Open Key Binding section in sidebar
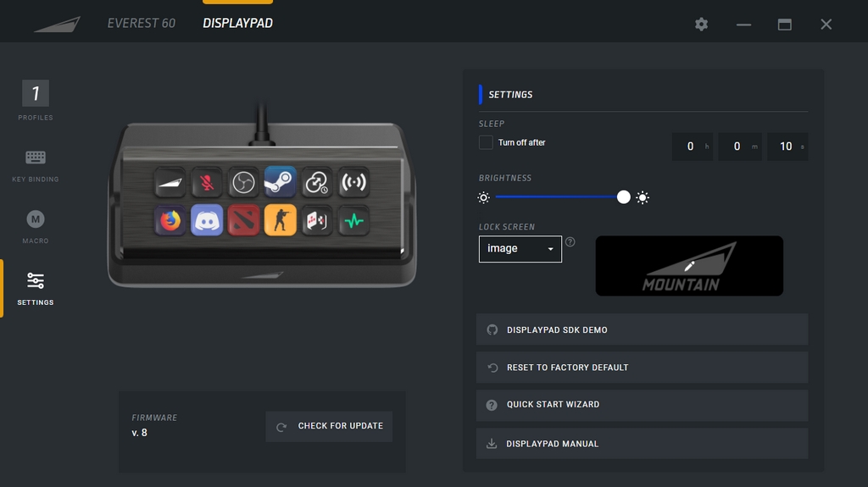This screenshot has height=487, width=868. point(36,165)
